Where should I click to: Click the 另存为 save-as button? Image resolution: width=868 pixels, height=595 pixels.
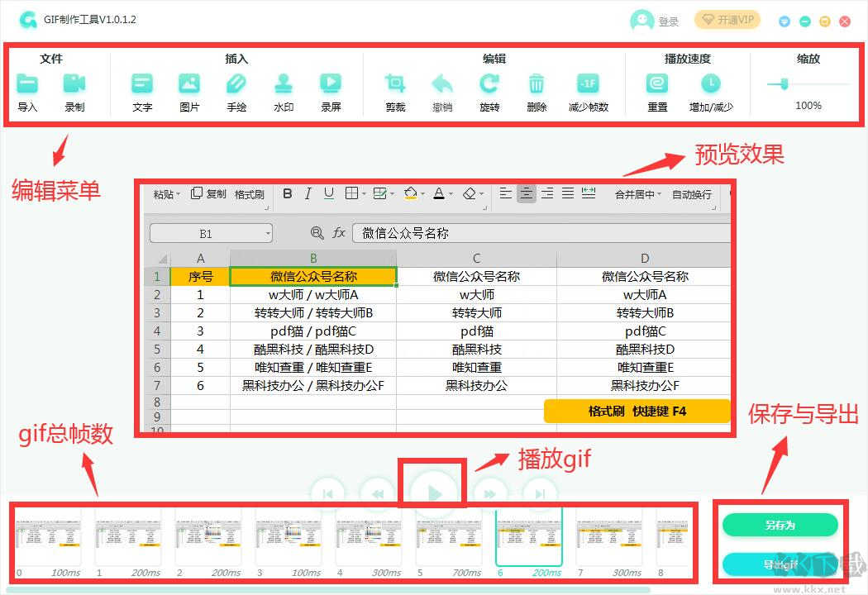[x=780, y=525]
